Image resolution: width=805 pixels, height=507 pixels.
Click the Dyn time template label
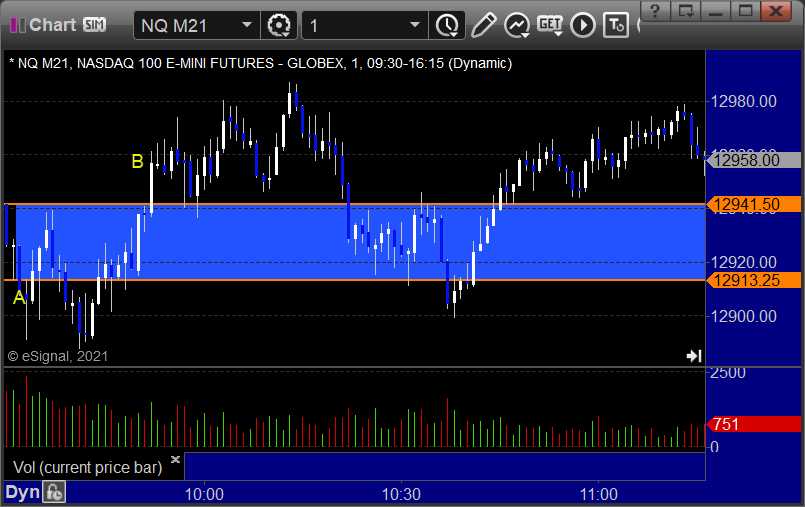click(23, 492)
